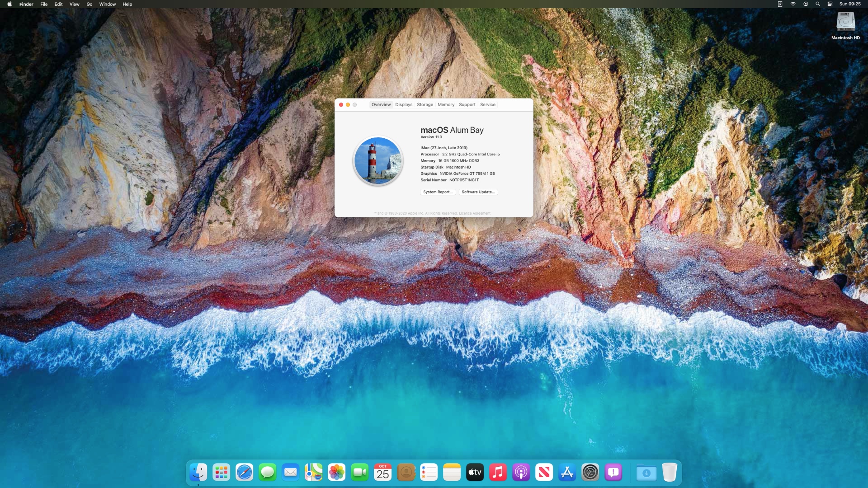Open Launchpad in the Dock
Viewport: 868px width, 488px height.
pyautogui.click(x=221, y=473)
